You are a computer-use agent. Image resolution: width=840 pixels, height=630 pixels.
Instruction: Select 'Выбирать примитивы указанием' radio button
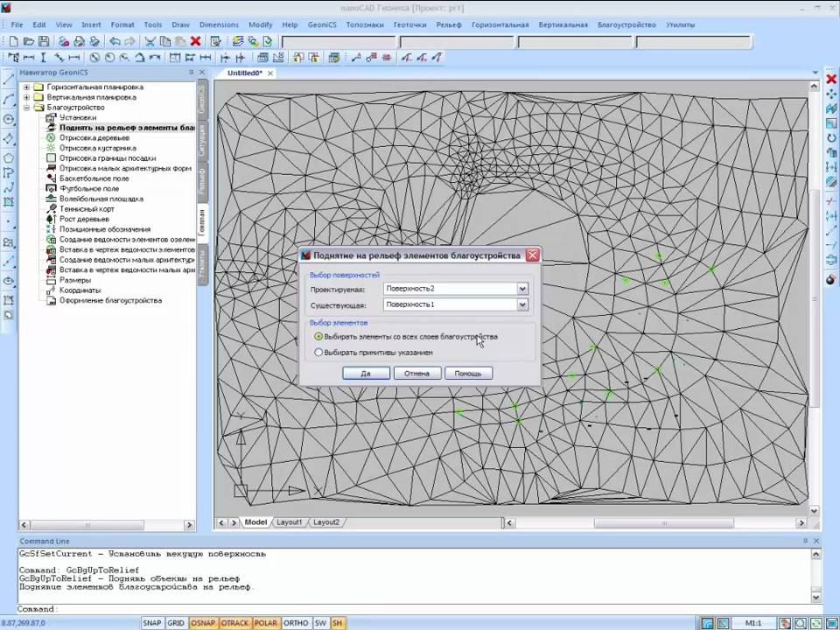[318, 353]
